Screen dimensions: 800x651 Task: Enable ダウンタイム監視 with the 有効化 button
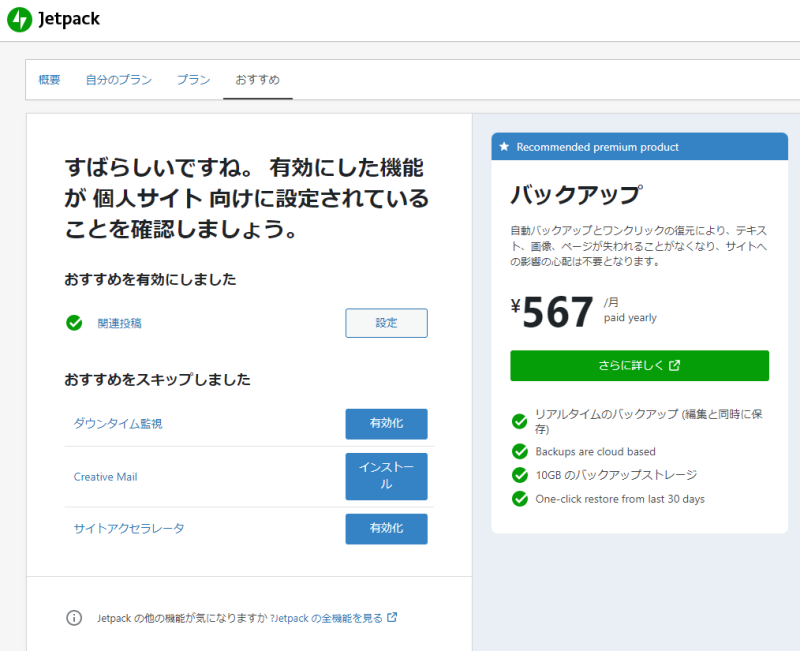tap(386, 424)
